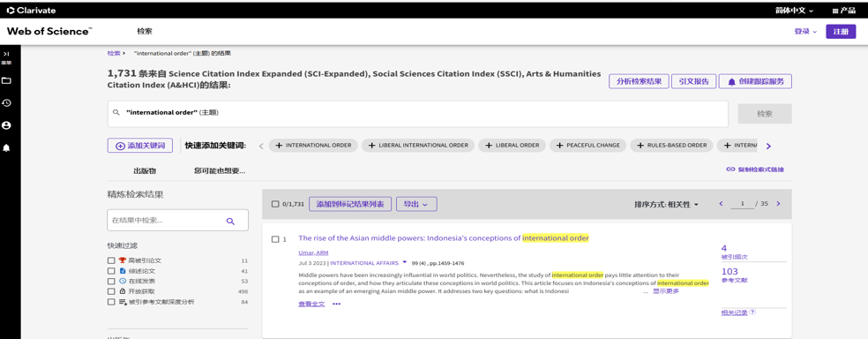Open article title about Asian middle powers

[444, 238]
